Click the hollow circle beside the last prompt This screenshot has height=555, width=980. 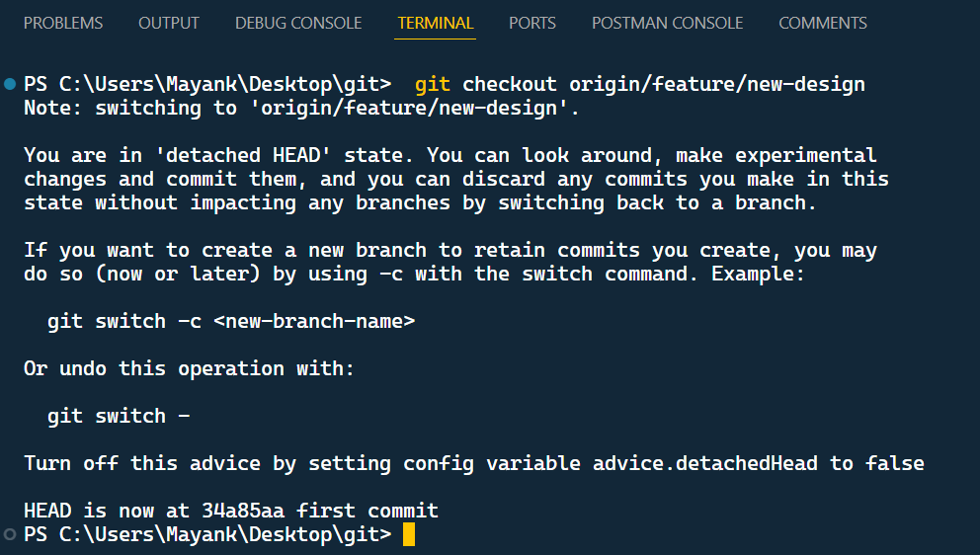pos(10,534)
